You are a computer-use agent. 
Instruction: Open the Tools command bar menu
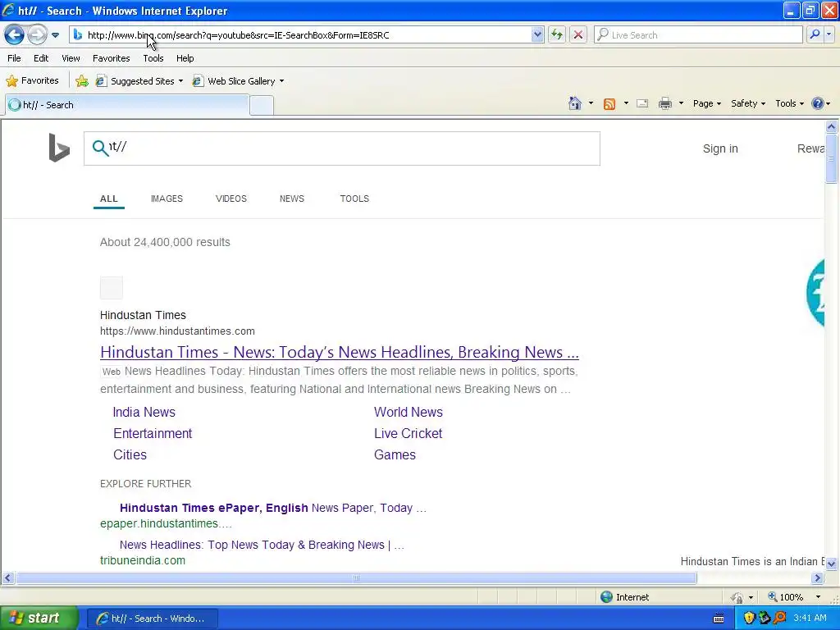789,103
